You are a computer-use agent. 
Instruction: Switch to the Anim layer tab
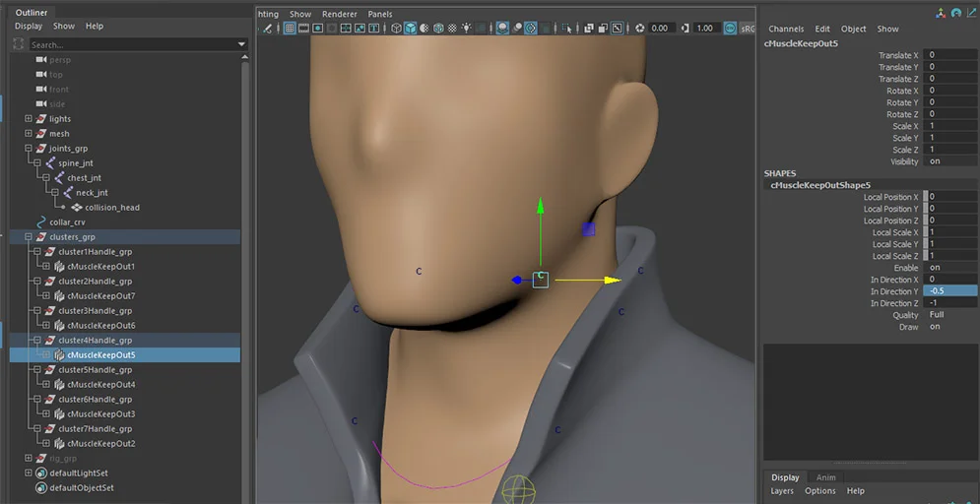(826, 477)
